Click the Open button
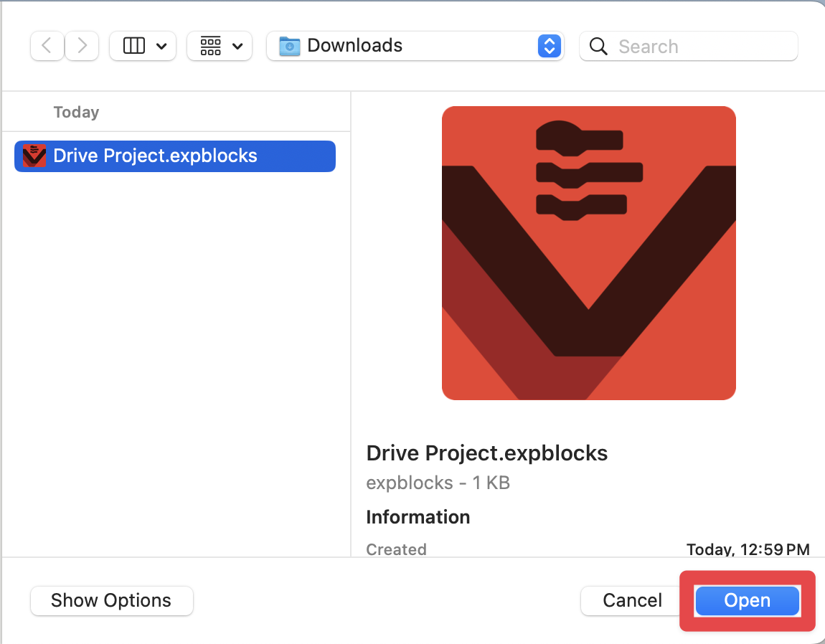Image resolution: width=825 pixels, height=644 pixels. click(x=747, y=600)
